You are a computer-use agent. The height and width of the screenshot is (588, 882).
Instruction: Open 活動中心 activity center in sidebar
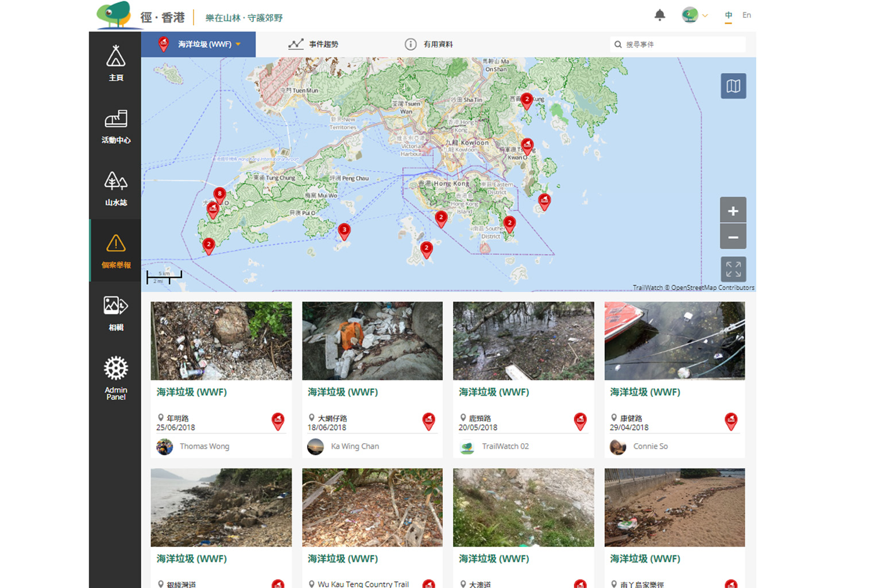click(x=115, y=126)
